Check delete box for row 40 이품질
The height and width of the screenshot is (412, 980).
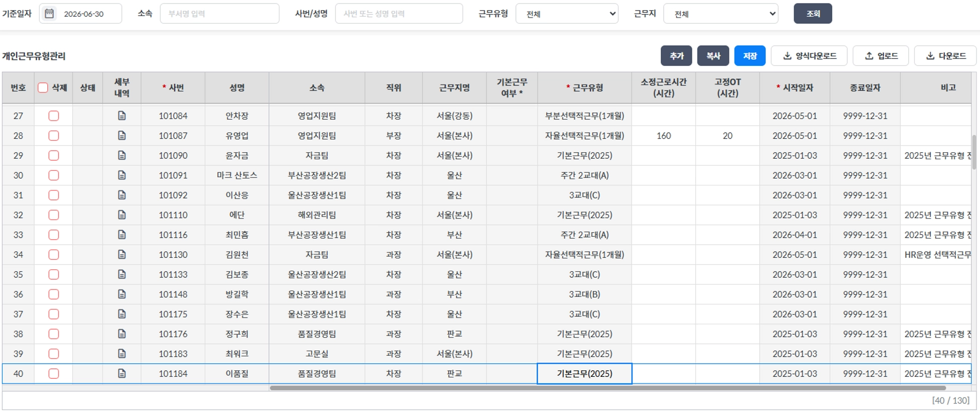(54, 374)
